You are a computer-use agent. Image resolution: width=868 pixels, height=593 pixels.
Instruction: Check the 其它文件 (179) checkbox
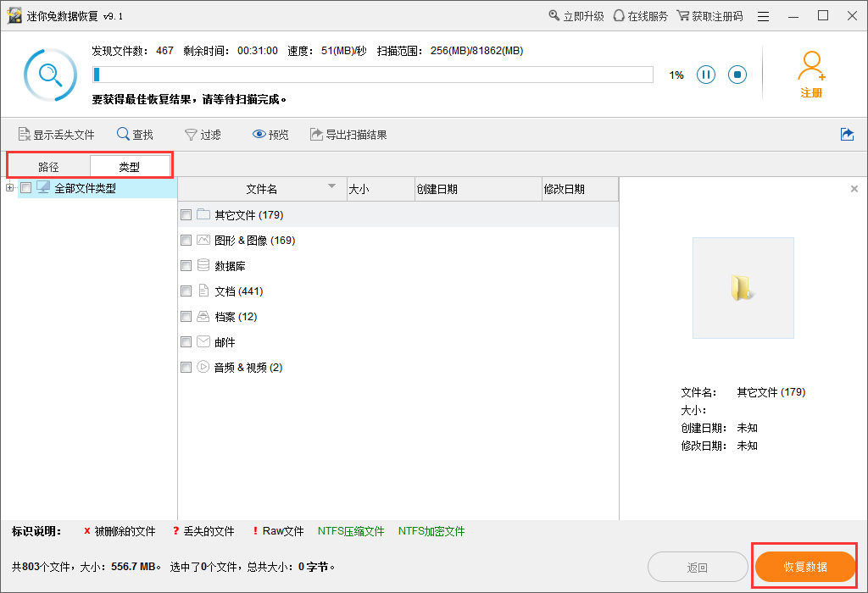(186, 214)
